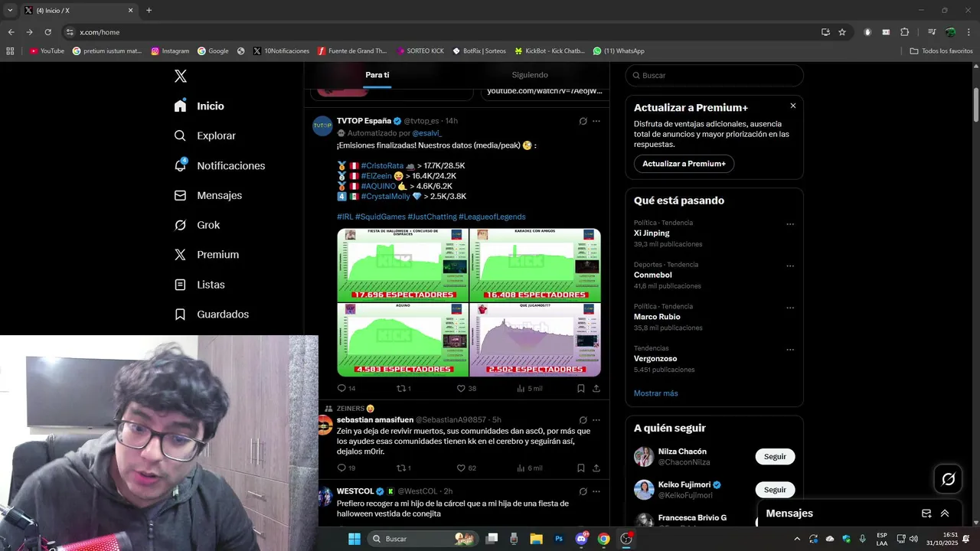Open the Todos los favoritos folder

click(x=941, y=51)
